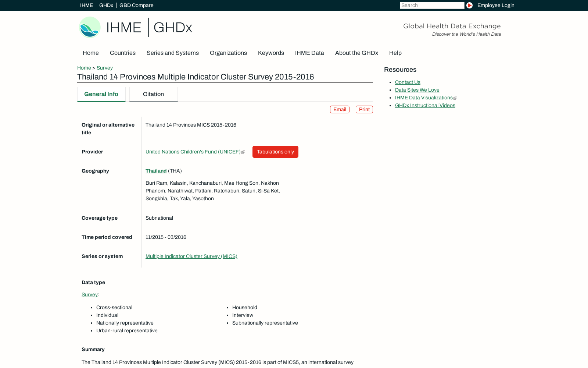
Task: Click the 'Global Health Data Exchange' tagline
Action: coord(452,26)
